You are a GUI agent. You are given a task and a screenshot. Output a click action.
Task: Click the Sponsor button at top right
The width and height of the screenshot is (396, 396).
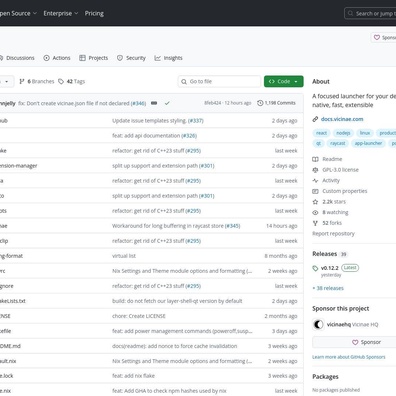coord(384,38)
